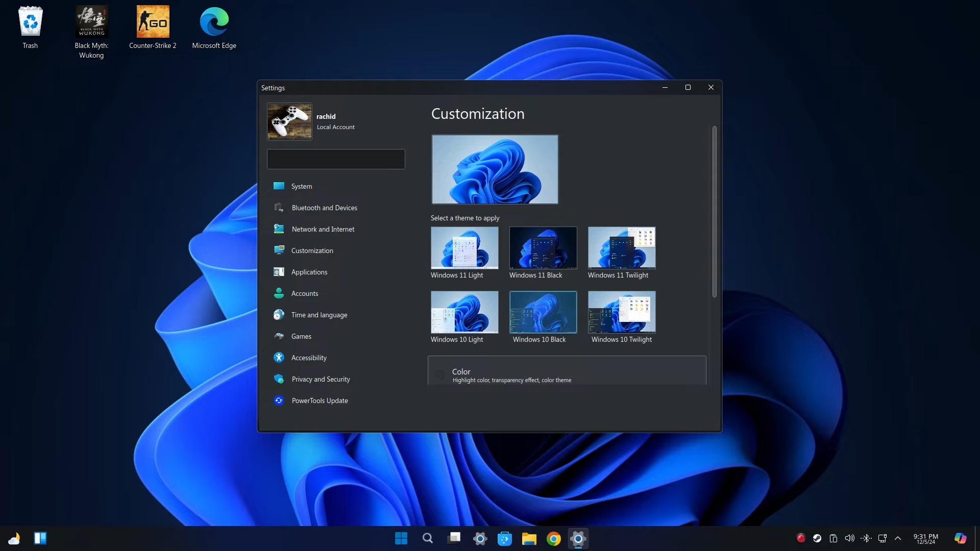
Task: Open the System settings category
Action: point(301,186)
